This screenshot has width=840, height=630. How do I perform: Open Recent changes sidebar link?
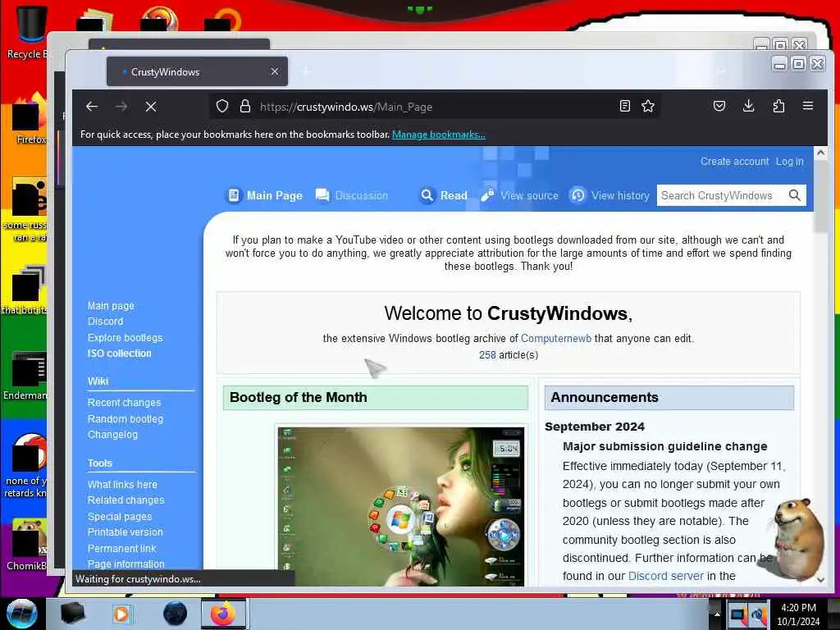coord(125,402)
